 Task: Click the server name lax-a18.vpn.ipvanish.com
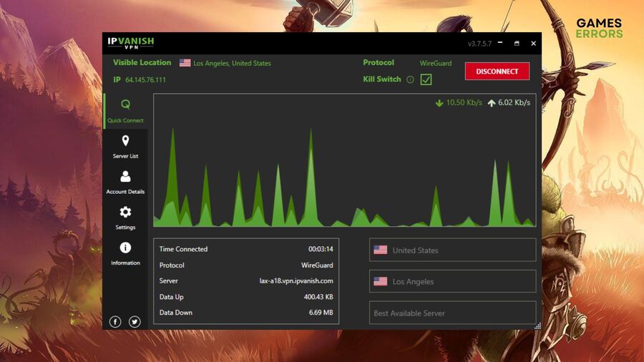296,280
